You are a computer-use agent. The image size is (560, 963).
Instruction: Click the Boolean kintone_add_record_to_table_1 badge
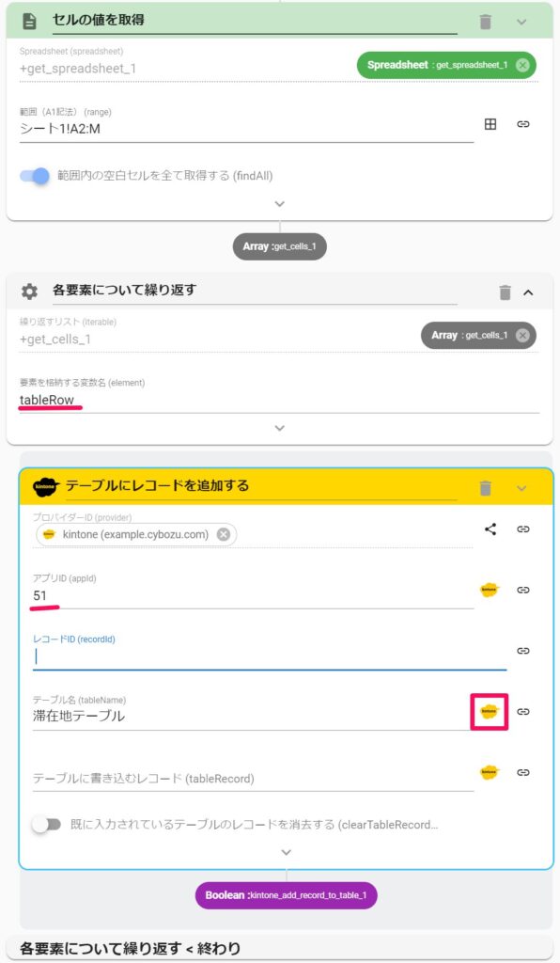(286, 895)
